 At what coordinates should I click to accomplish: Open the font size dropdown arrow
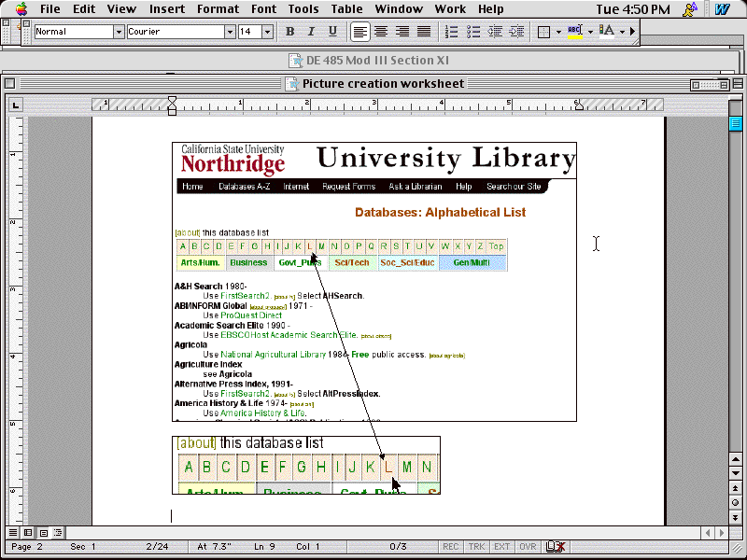pyautogui.click(x=267, y=32)
